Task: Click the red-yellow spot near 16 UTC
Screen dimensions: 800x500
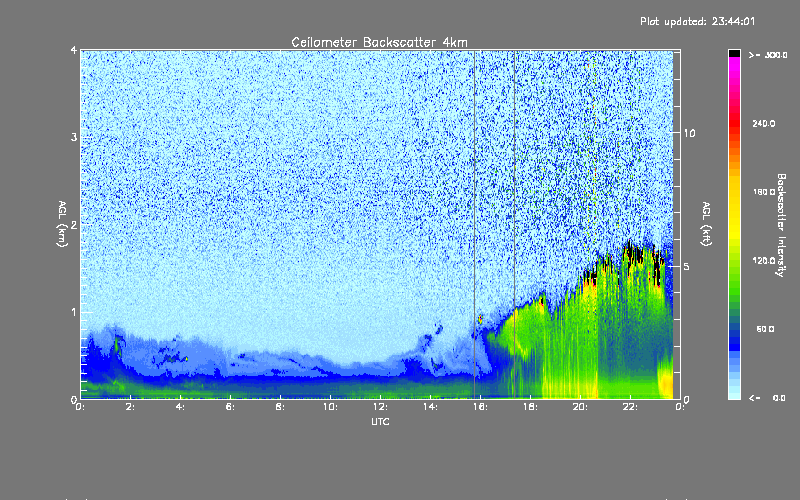Action: [x=480, y=319]
